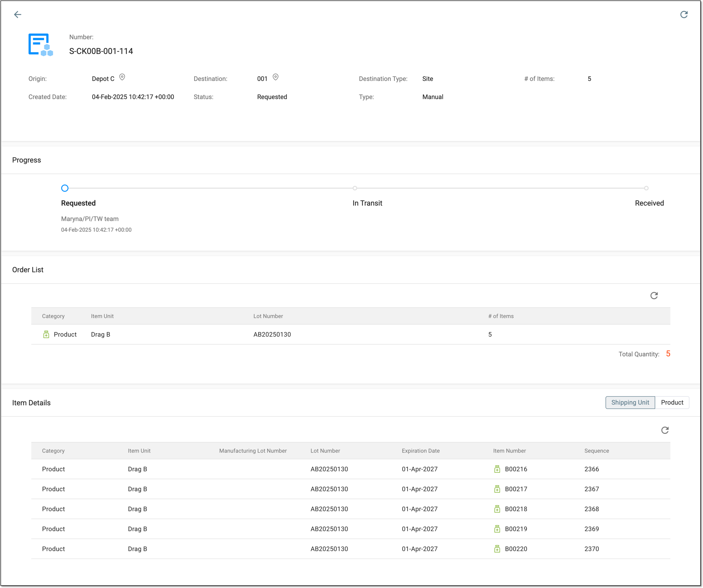
Task: Click sequence value 2370
Action: pyautogui.click(x=592, y=549)
